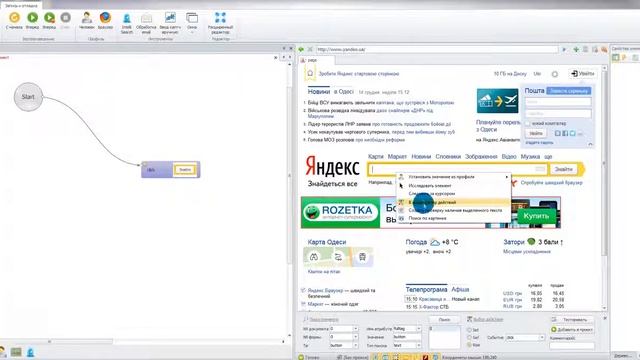Select the 'Rise' radio button
Image resolution: width=640 pixels, height=360 pixels.
[x=469, y=345]
